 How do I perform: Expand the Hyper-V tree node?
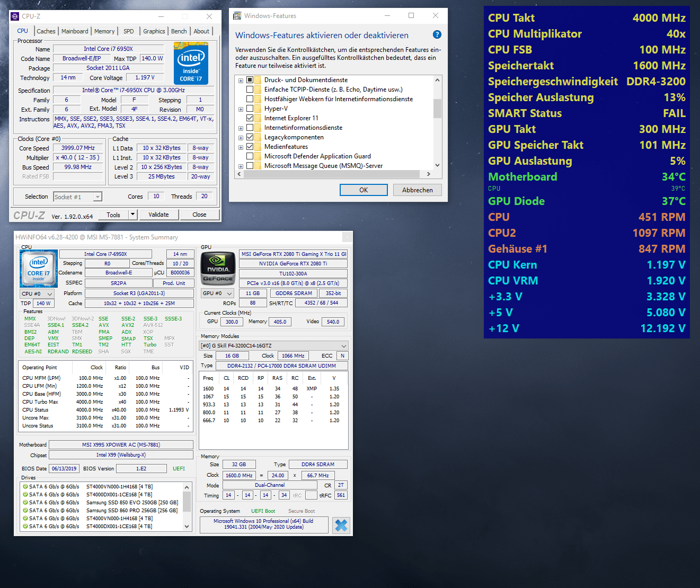click(x=241, y=109)
